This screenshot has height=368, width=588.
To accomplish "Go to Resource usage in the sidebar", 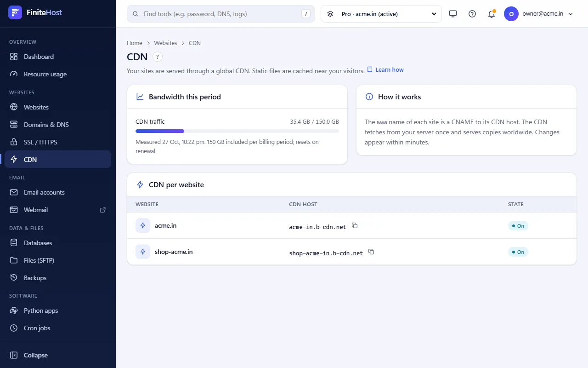I will [58, 74].
